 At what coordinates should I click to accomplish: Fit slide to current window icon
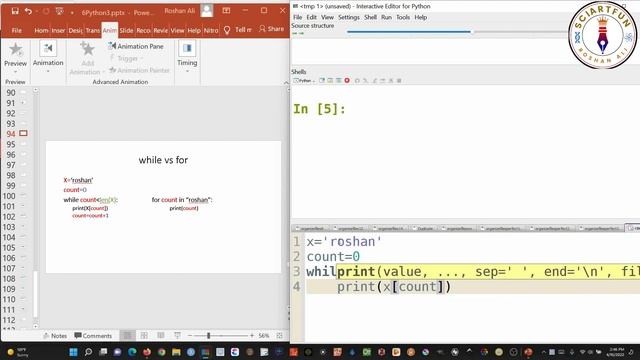[280, 336]
